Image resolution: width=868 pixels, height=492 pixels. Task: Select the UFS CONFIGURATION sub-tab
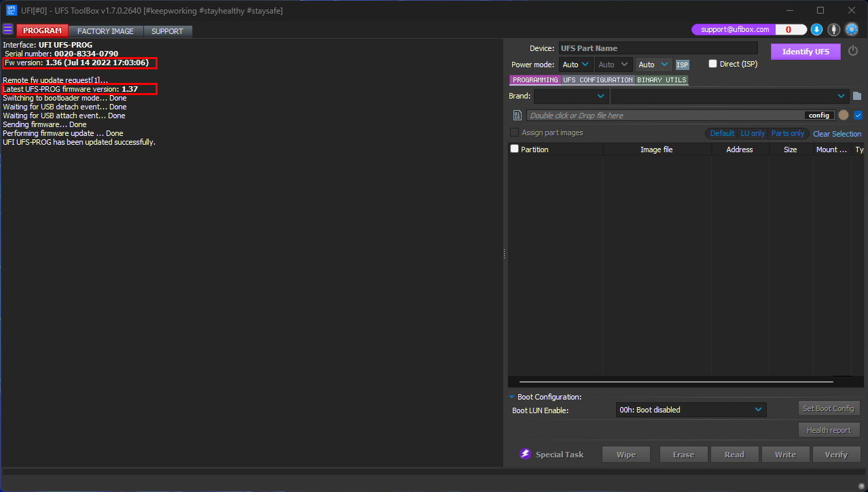click(598, 80)
